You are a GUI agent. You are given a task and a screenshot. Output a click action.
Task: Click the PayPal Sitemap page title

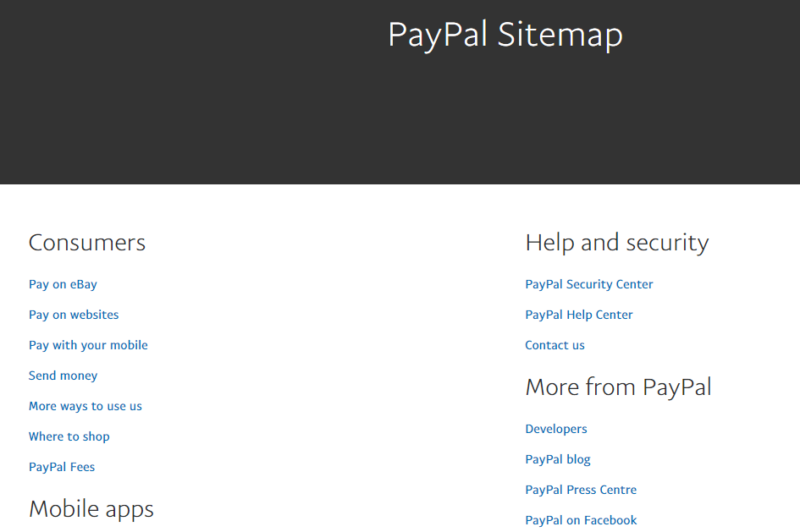[505, 35]
